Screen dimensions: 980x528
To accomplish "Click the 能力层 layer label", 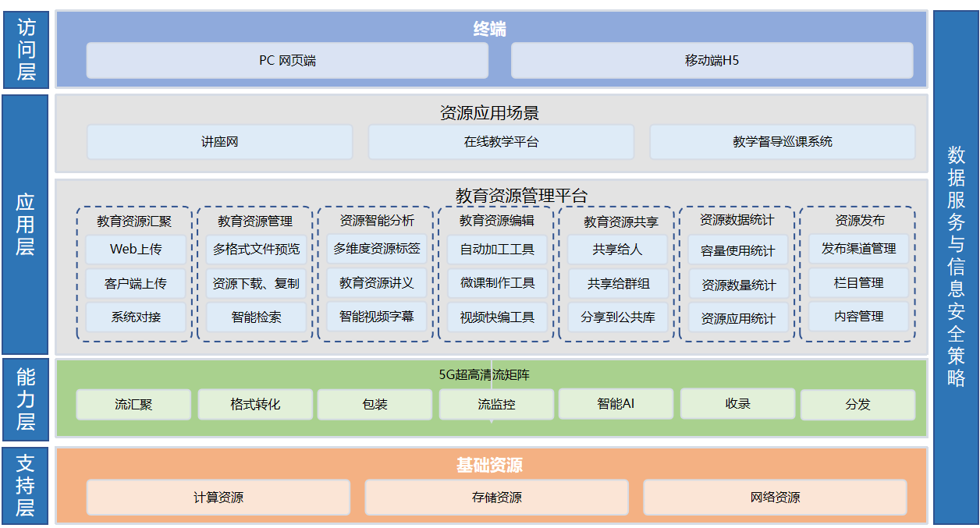I will (26, 400).
